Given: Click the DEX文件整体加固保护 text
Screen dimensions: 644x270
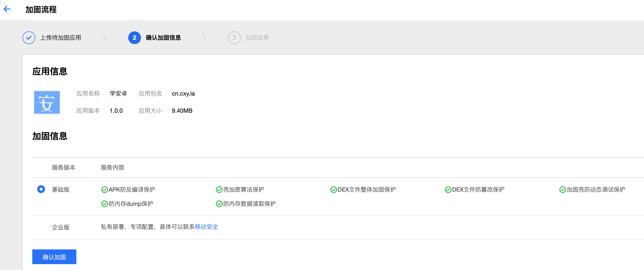Looking at the screenshot, I should point(367,190).
